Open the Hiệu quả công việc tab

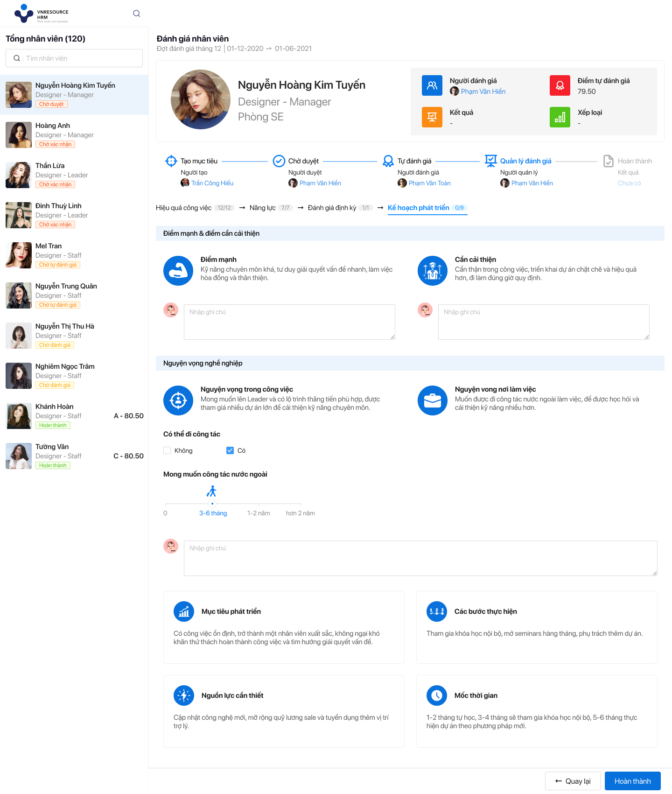point(183,208)
